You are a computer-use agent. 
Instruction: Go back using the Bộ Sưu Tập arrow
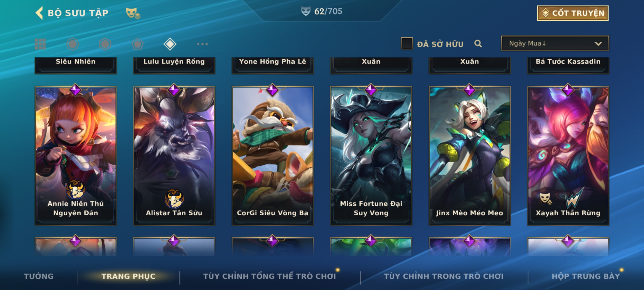point(39,13)
